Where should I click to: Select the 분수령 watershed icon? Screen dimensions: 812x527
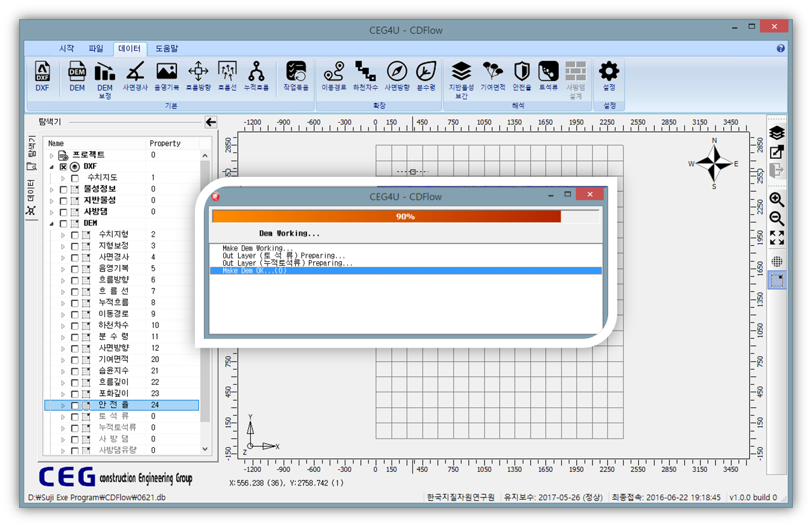pyautogui.click(x=426, y=71)
